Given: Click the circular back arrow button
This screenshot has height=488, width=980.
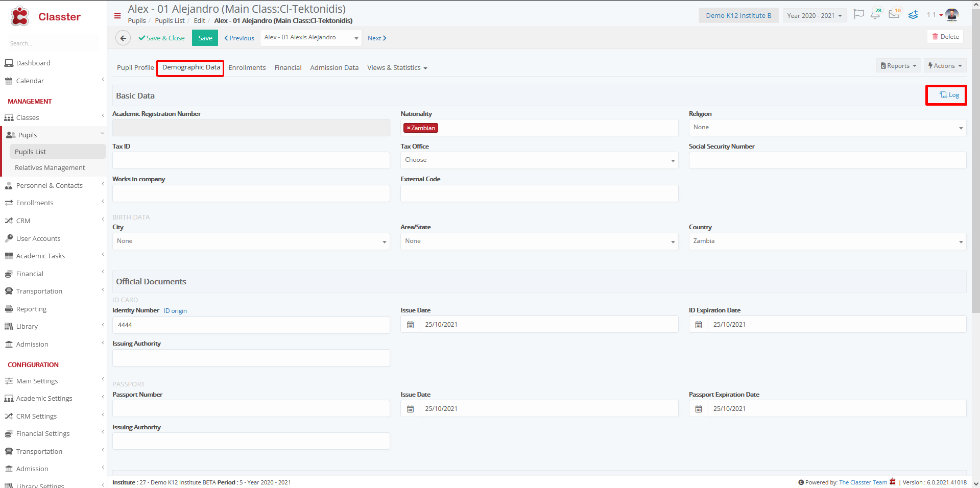Looking at the screenshot, I should pos(123,38).
